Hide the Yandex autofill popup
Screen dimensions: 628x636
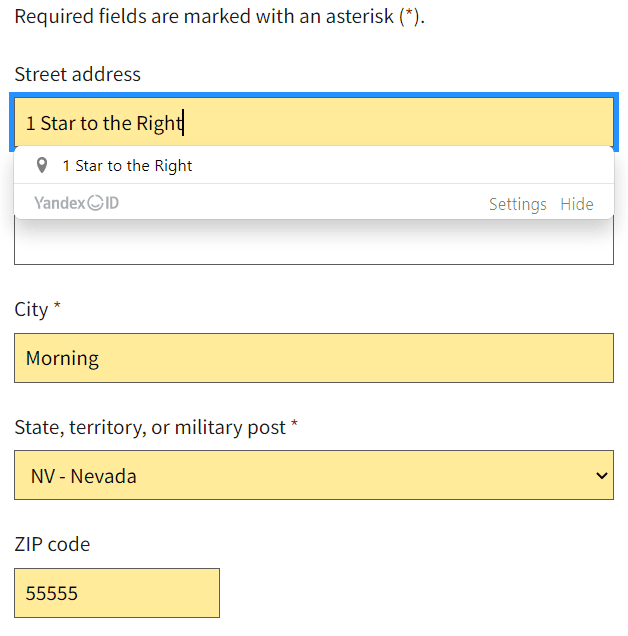click(x=576, y=204)
